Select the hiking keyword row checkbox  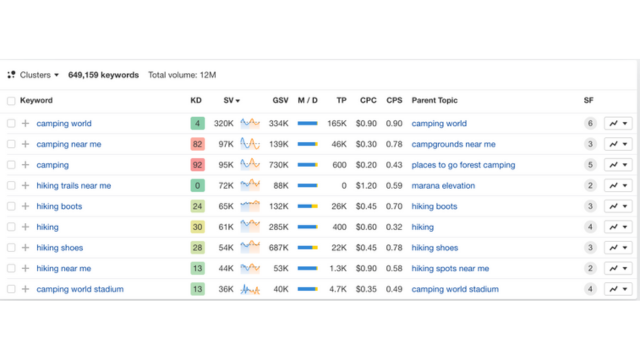pyautogui.click(x=11, y=227)
